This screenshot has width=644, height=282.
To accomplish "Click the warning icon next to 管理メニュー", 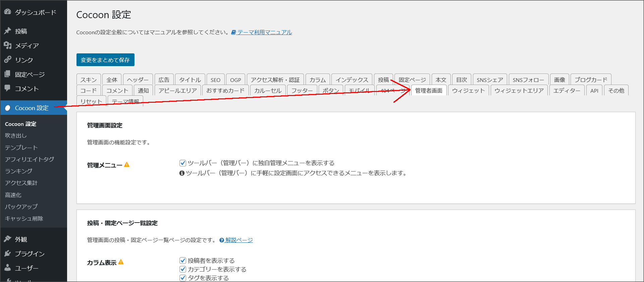I will (127, 164).
